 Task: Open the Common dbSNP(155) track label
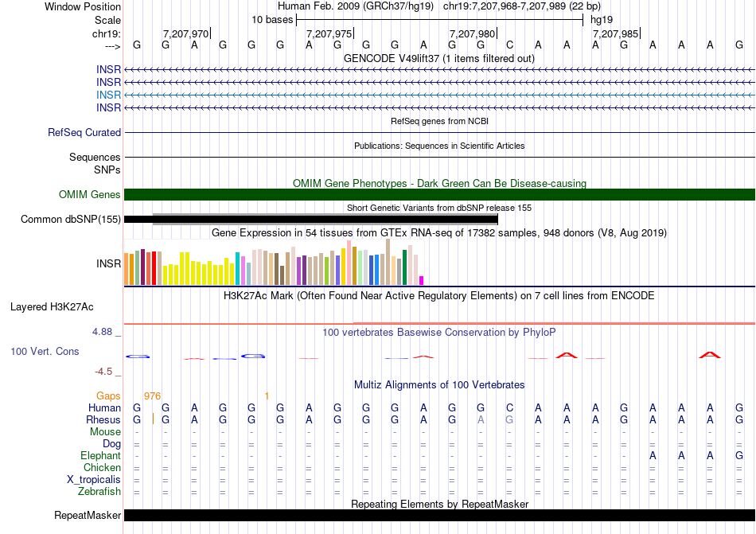click(x=71, y=220)
